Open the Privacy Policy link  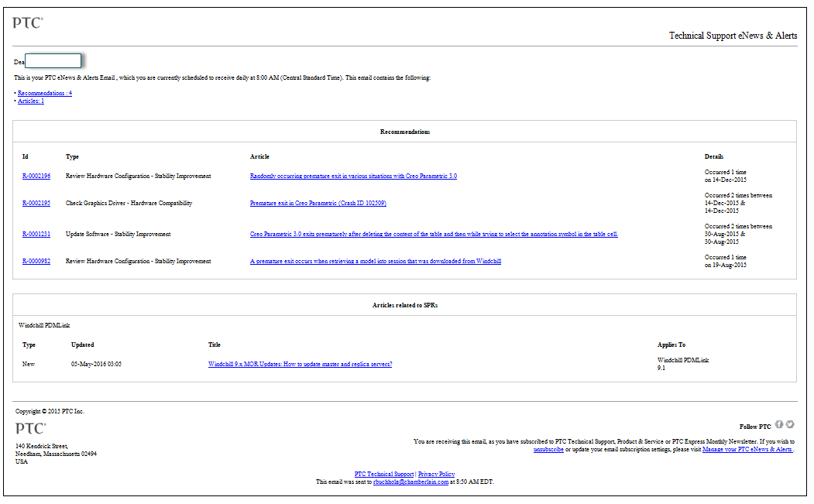pos(437,474)
